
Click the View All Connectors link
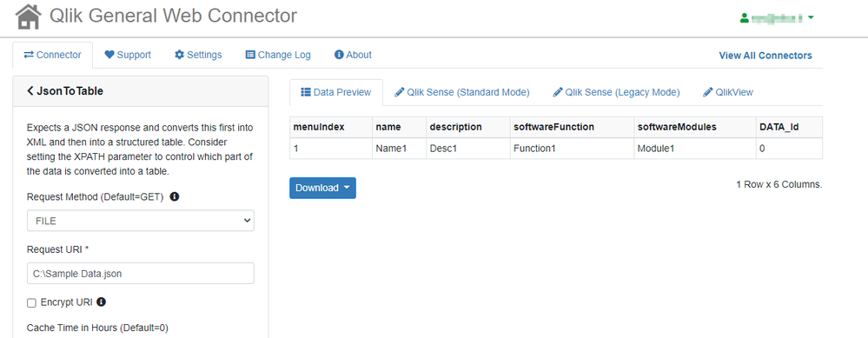[x=765, y=56]
